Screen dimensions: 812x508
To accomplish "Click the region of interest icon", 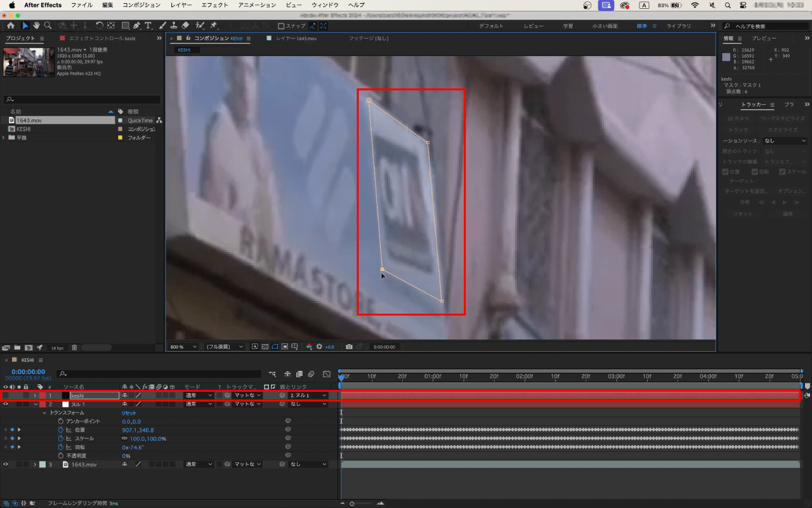I will (285, 347).
